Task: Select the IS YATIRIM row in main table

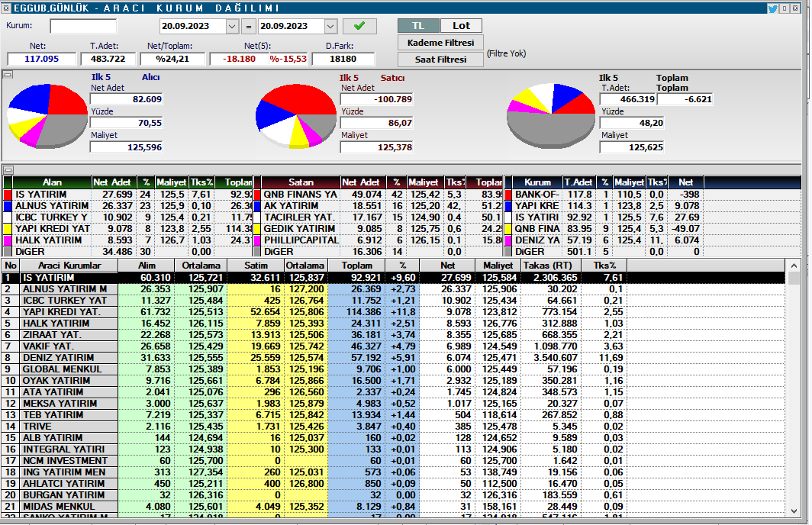Action: click(393, 278)
